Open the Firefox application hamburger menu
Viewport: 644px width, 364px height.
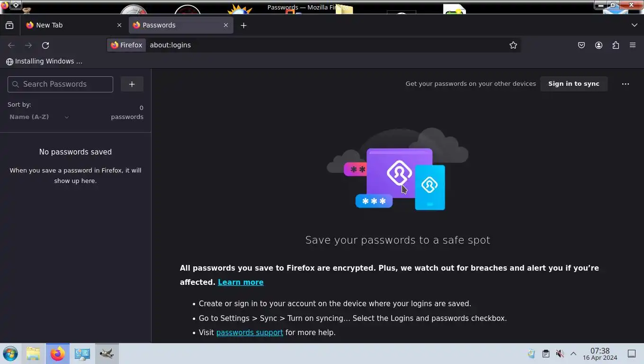633,45
